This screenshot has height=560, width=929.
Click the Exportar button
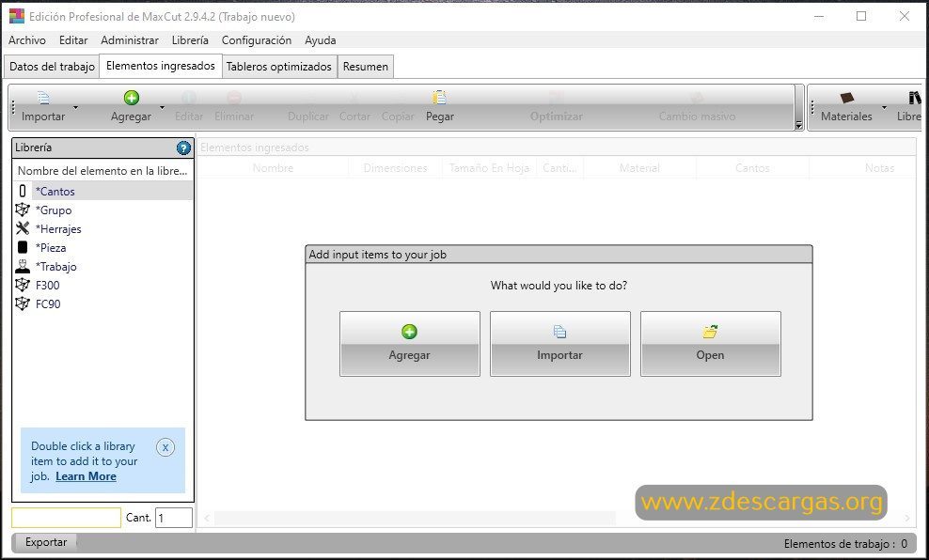46,542
